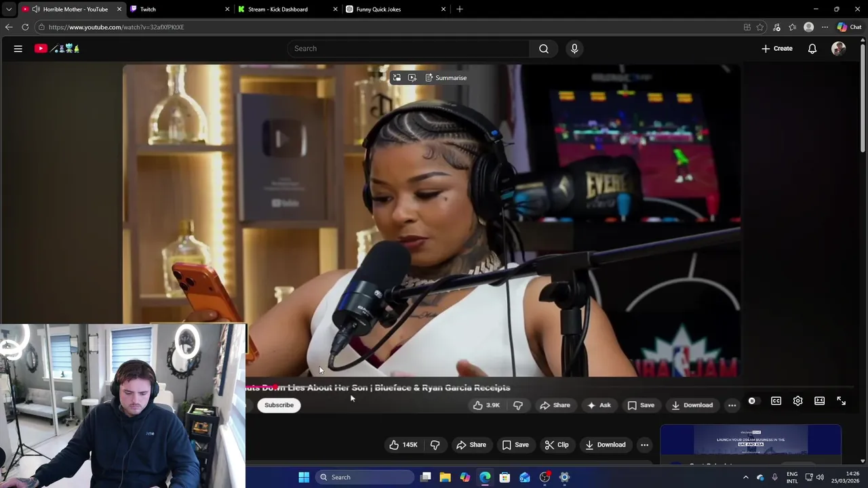Click the Create video button
The height and width of the screenshot is (488, 868).
tap(777, 49)
